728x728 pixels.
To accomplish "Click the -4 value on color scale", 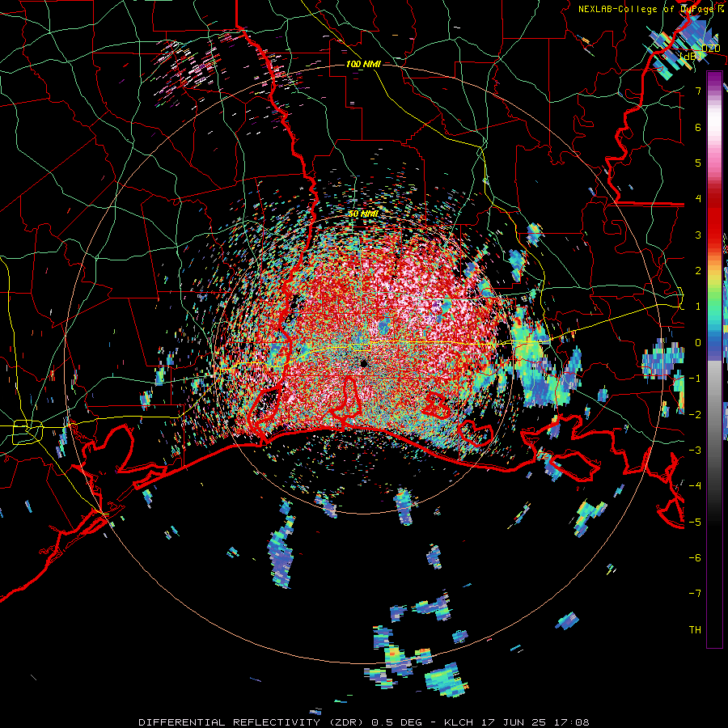I will (x=695, y=486).
